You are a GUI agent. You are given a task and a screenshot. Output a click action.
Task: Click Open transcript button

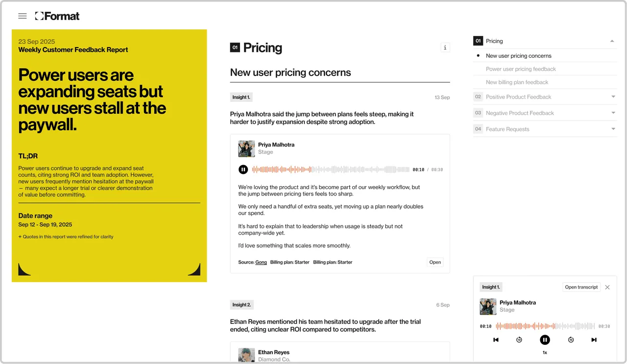(581, 287)
